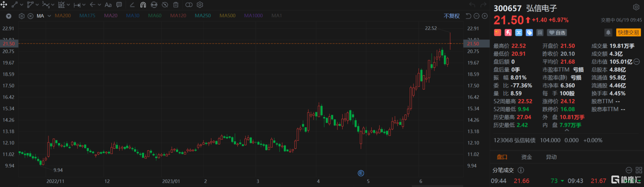Collapse quote details with the chevron
This screenshot has height=187, width=644.
pos(566,131)
